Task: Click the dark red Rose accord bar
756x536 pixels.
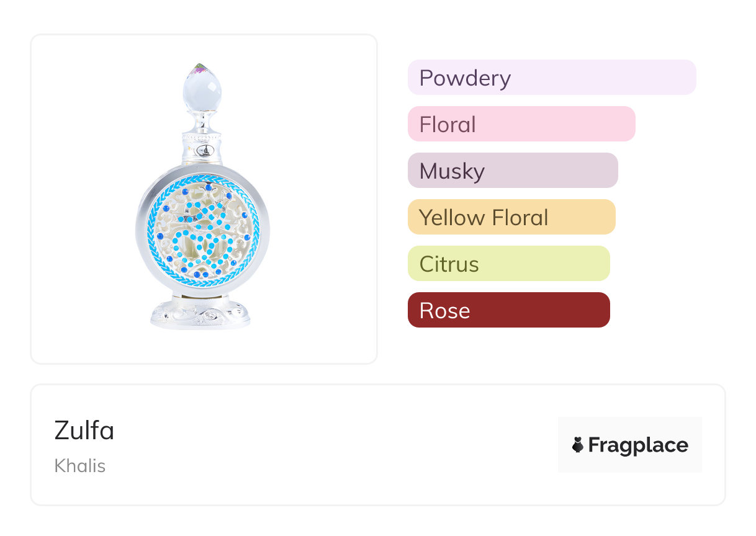Action: [x=508, y=310]
